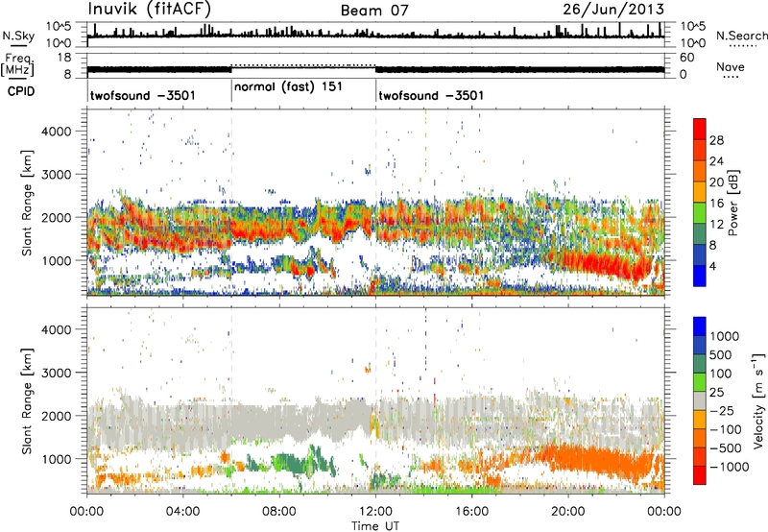
Task: Click the dotted line sample under "N.Search"
Action: point(743,46)
